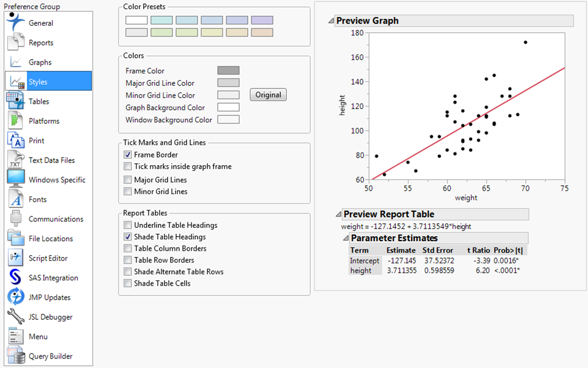Open the Frame Color swatch
This screenshot has width=588, height=368.
coord(228,71)
